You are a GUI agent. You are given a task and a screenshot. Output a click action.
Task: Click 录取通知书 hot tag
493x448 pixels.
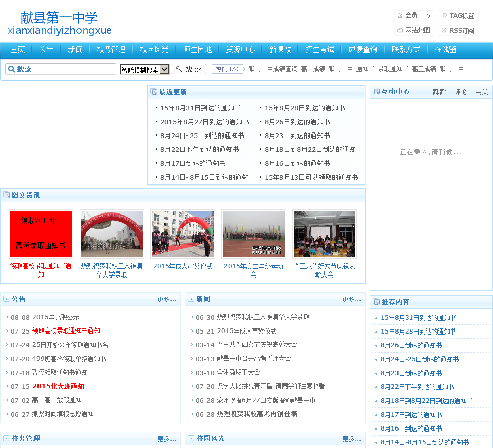point(393,69)
